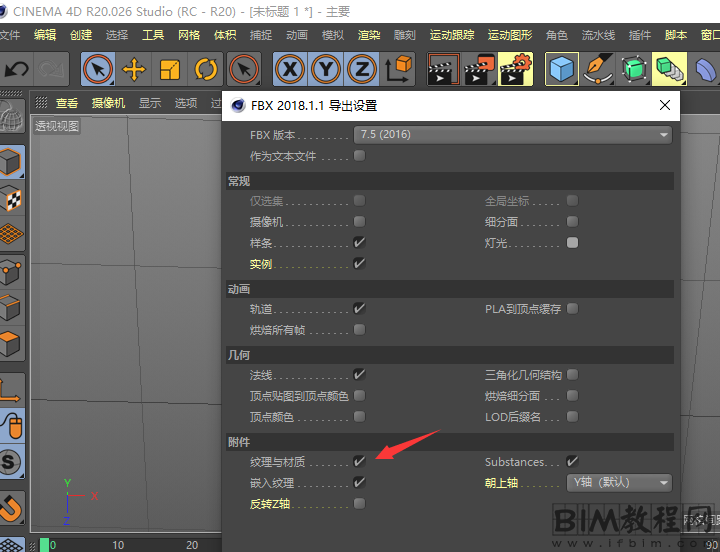
Task: Open the 渲染 menu
Action: pos(369,35)
